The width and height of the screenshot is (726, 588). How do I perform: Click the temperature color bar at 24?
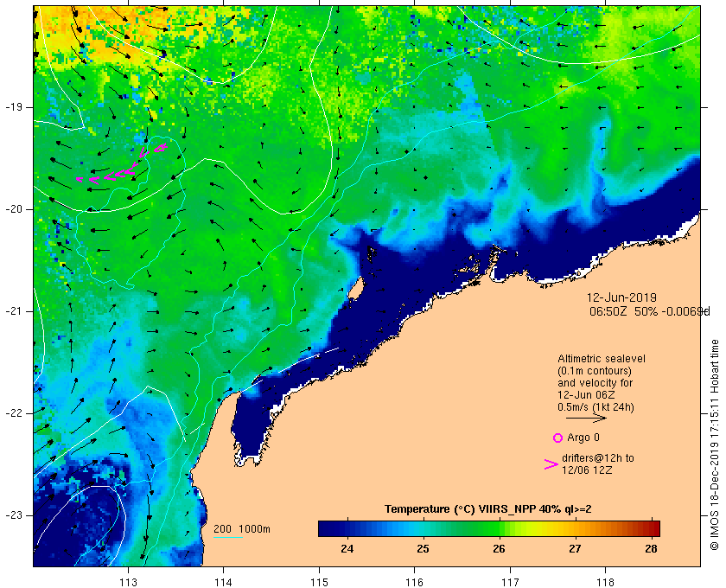(347, 528)
